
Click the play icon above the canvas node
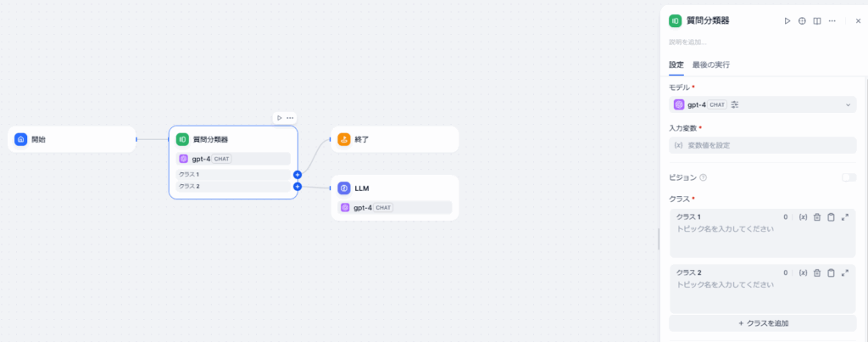(x=279, y=118)
